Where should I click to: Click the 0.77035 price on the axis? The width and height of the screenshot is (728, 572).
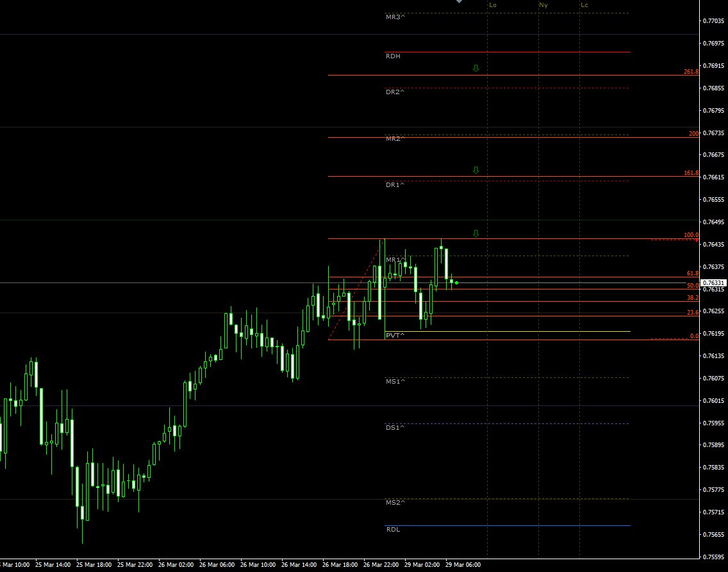[713, 21]
